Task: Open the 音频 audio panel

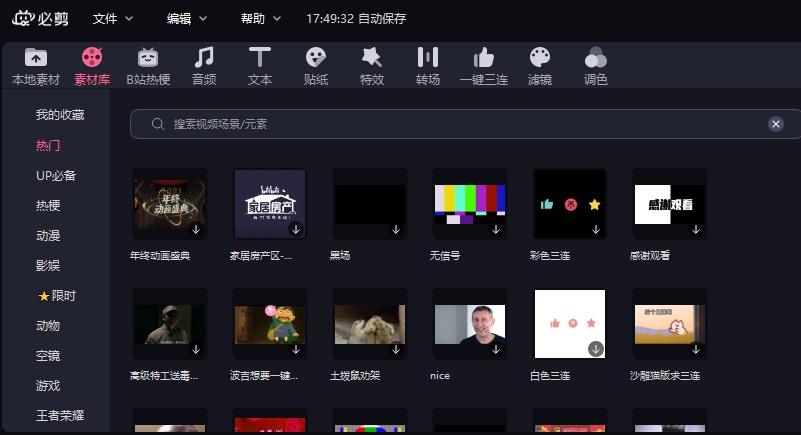Action: pyautogui.click(x=204, y=66)
